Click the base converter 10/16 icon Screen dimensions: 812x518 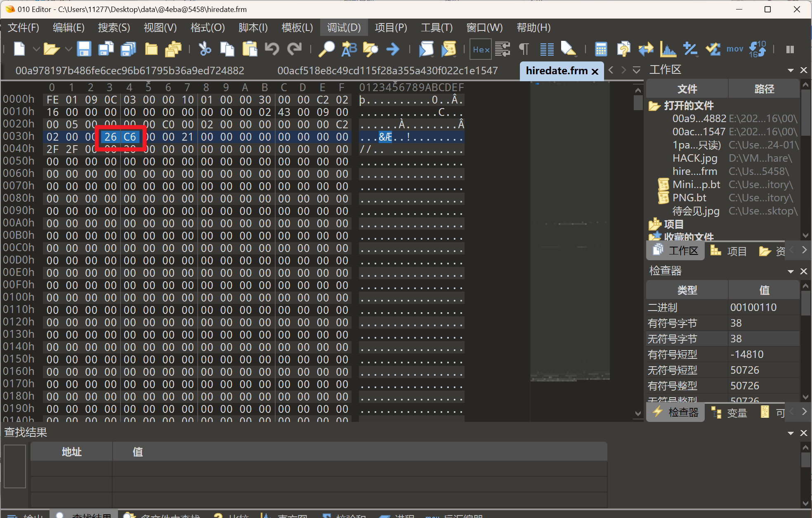click(x=757, y=49)
